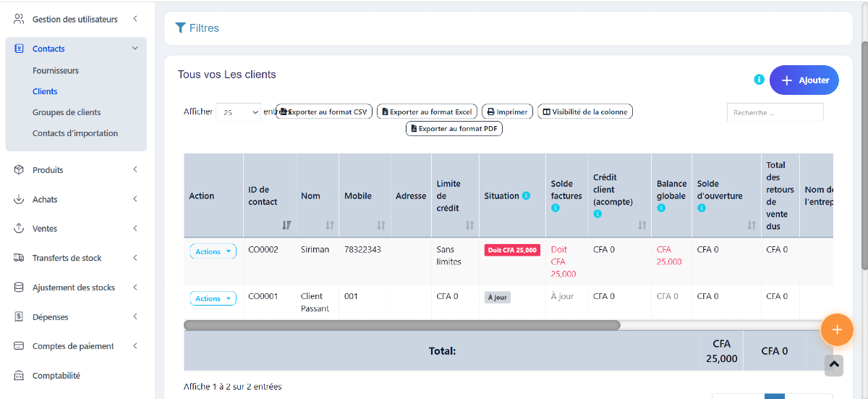Open Groupes de clients submenu item
Screen dimensions: 868x399
[67, 112]
